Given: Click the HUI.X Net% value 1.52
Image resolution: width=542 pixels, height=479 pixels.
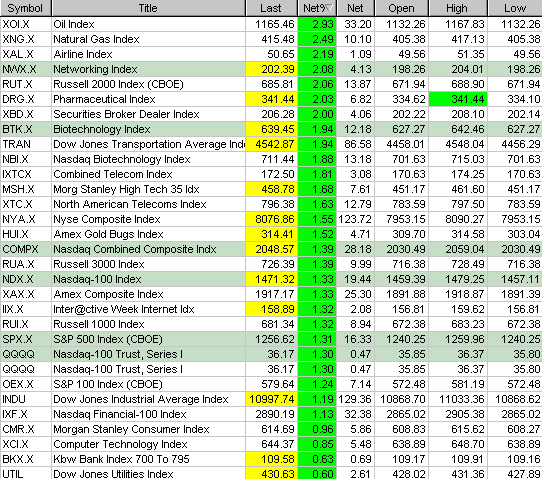Looking at the screenshot, I should [x=317, y=234].
